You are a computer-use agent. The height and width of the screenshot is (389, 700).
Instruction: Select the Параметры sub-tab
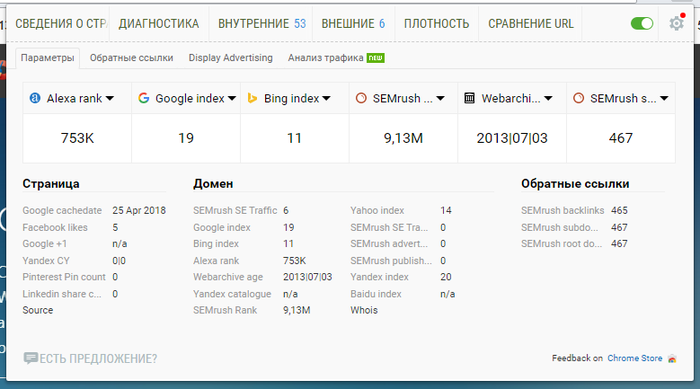point(47,58)
